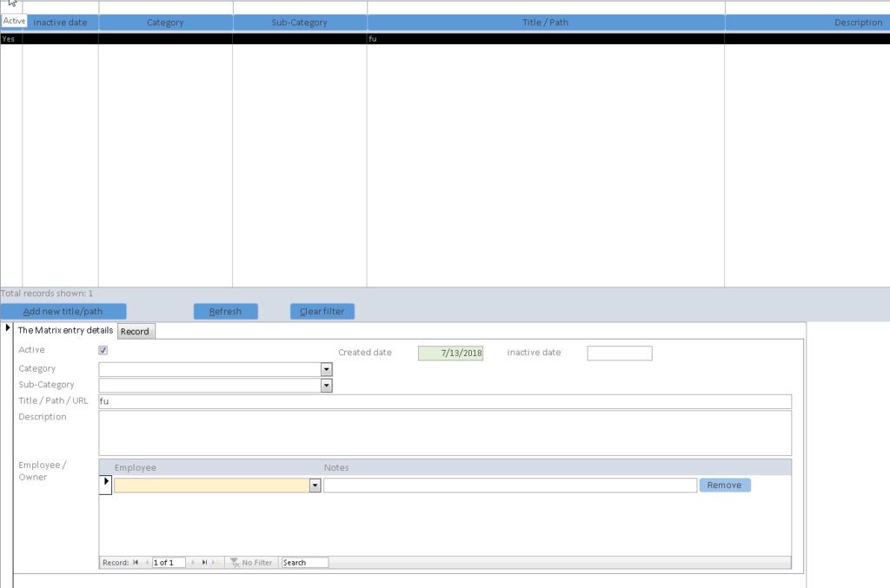Image resolution: width=890 pixels, height=588 pixels.
Task: Go to next record in navigator
Action: tap(193, 563)
